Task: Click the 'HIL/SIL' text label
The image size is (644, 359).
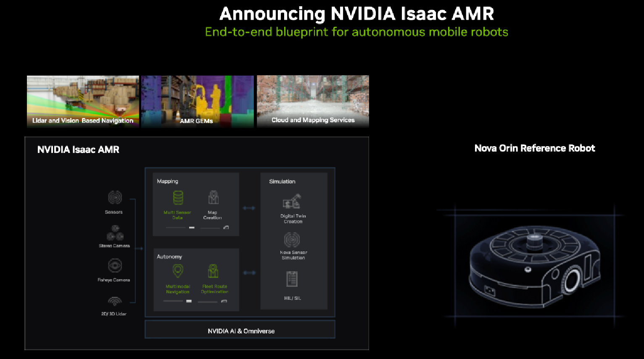Action: click(x=293, y=298)
